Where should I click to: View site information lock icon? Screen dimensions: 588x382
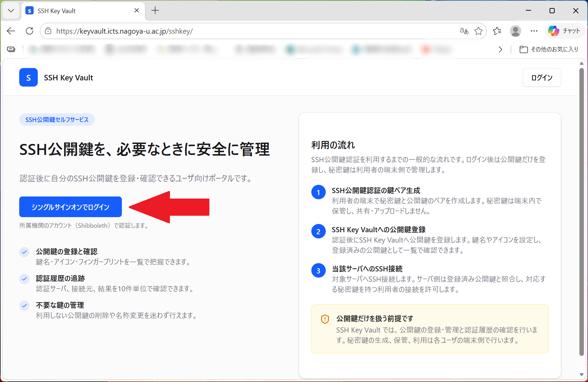click(48, 31)
